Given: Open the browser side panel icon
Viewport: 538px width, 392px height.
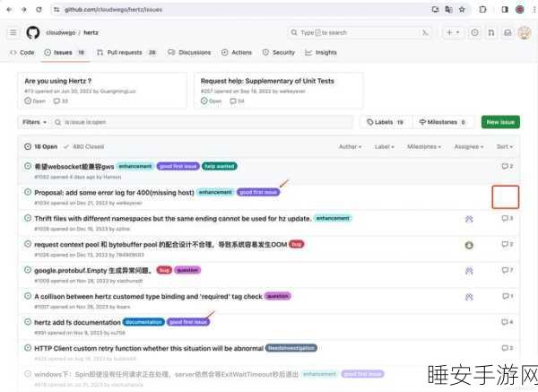Looking at the screenshot, I should 504,10.
